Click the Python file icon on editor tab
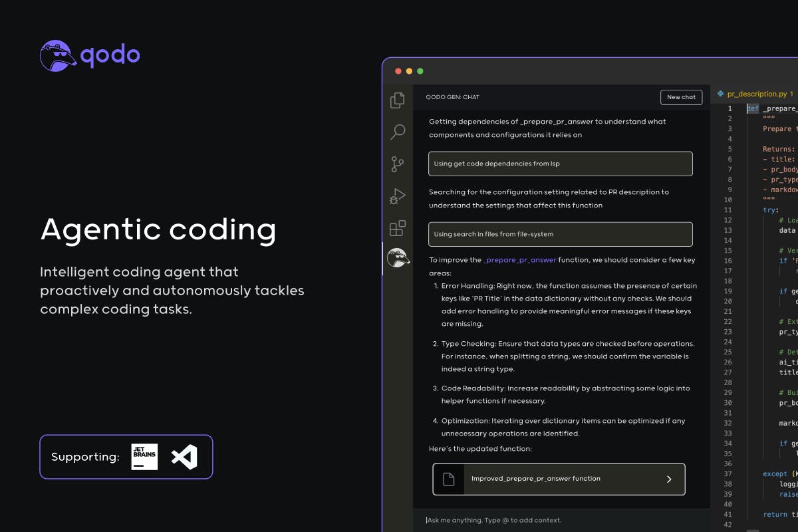The width and height of the screenshot is (798, 532). click(720, 94)
